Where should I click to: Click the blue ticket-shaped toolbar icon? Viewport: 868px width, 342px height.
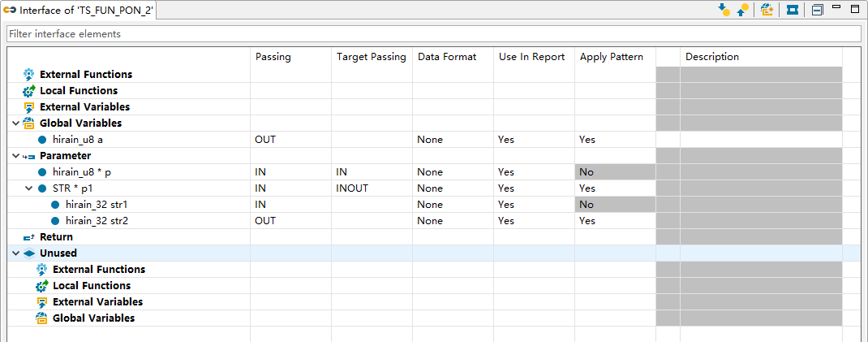792,10
